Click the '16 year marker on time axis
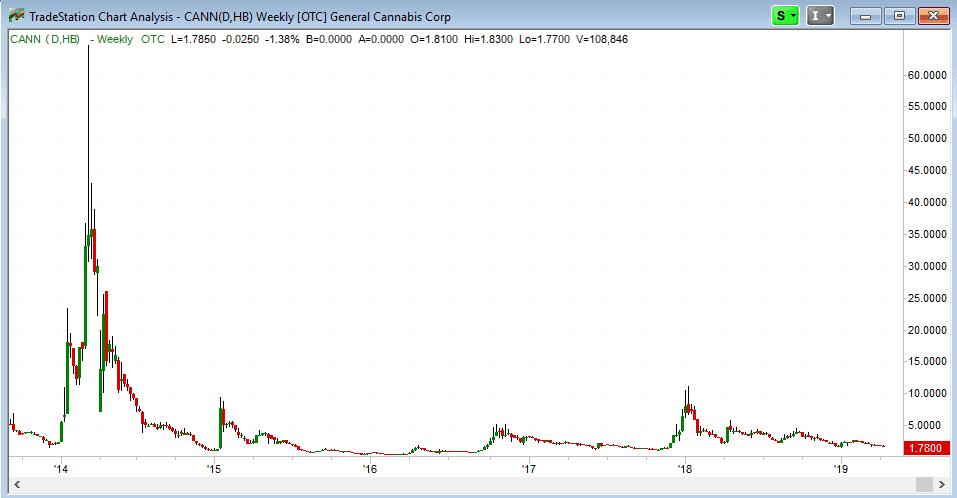This screenshot has height=498, width=957. (370, 468)
